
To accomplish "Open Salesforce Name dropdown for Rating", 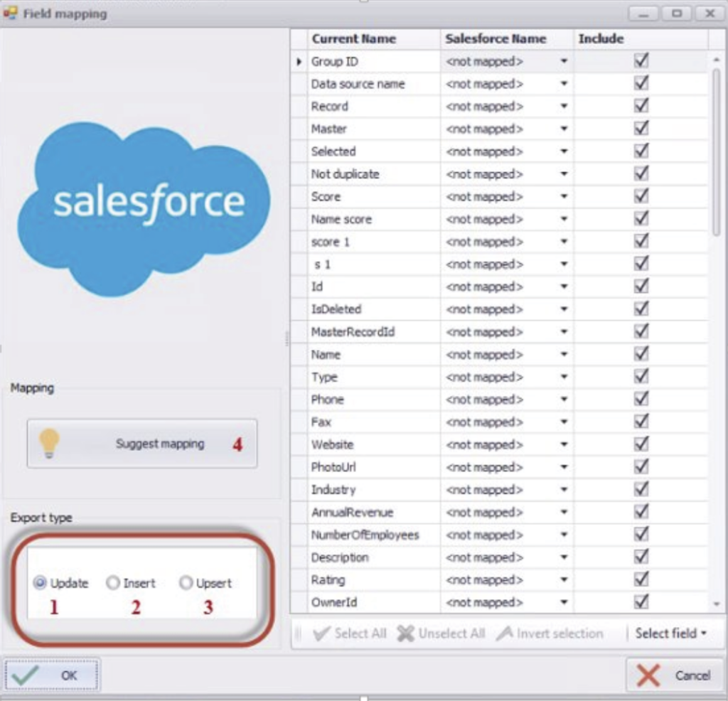I will [564, 579].
